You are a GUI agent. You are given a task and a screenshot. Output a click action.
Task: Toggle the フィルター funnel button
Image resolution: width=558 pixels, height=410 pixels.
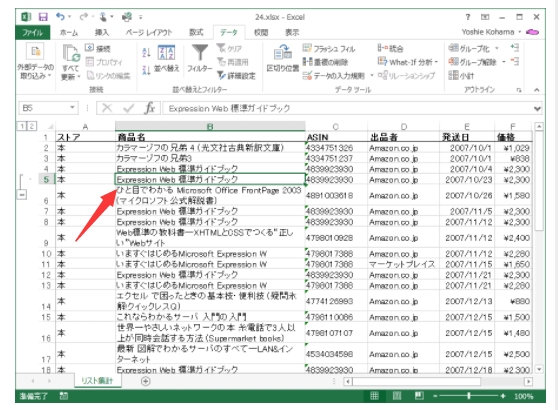[x=200, y=59]
